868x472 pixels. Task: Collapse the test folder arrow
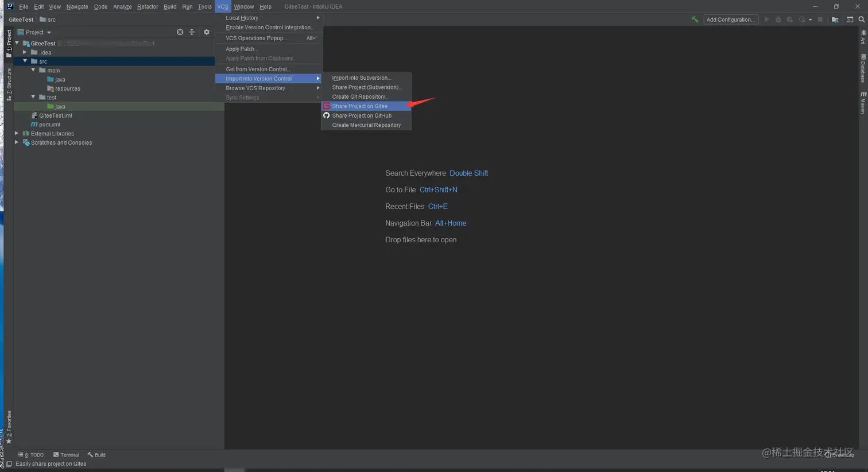click(x=33, y=97)
